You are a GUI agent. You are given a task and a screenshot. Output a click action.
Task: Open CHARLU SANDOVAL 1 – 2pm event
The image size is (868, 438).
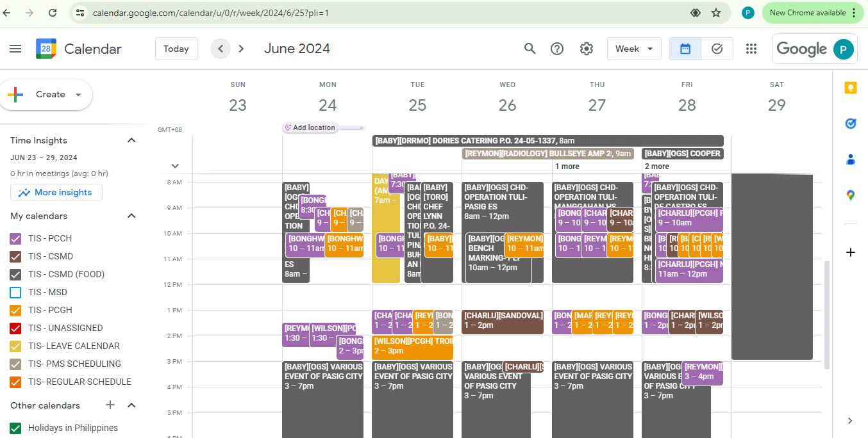(503, 321)
